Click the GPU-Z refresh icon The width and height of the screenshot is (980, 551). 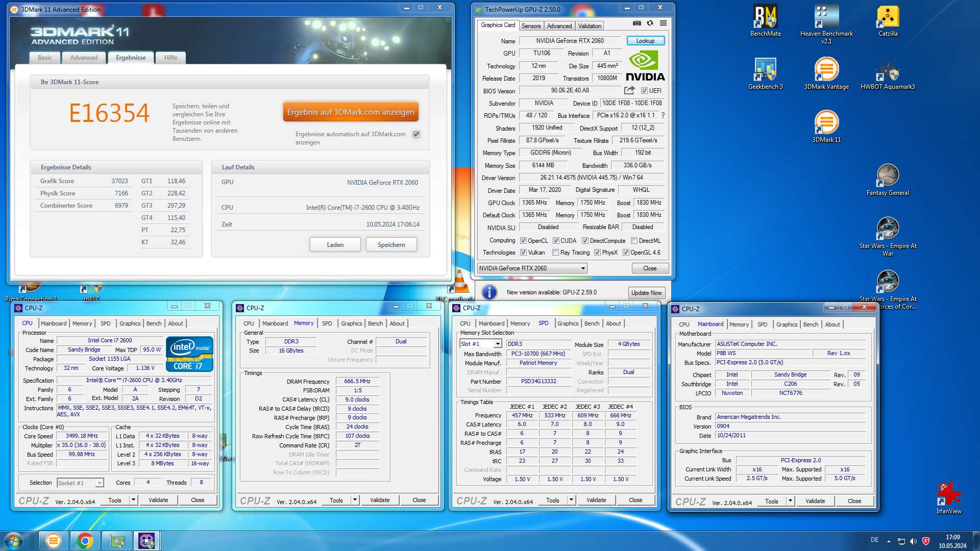click(x=650, y=23)
